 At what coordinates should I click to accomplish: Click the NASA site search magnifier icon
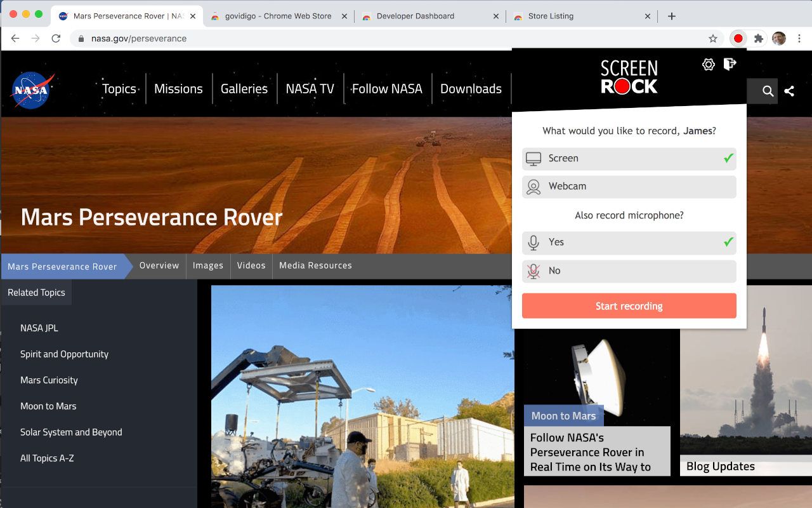(768, 91)
